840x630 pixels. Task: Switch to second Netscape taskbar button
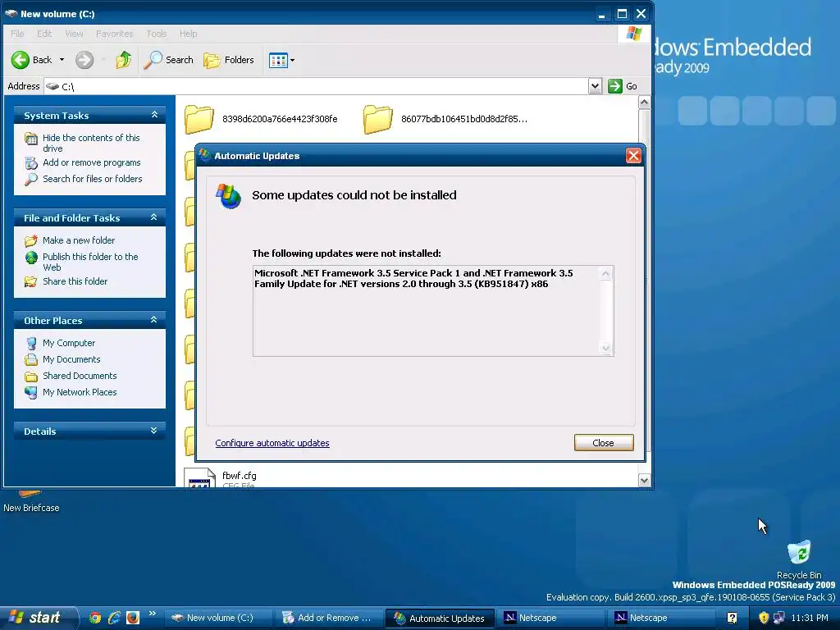(662, 618)
